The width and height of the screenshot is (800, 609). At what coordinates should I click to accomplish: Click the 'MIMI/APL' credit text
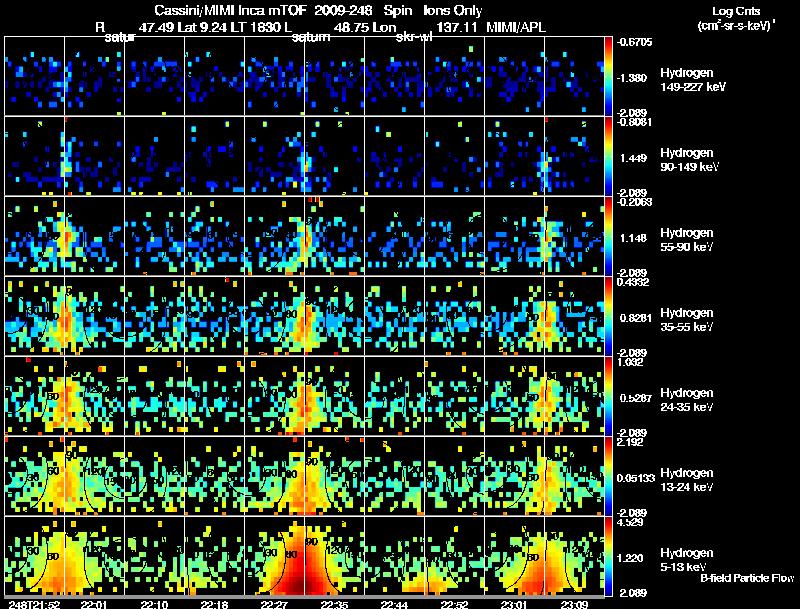click(516, 27)
